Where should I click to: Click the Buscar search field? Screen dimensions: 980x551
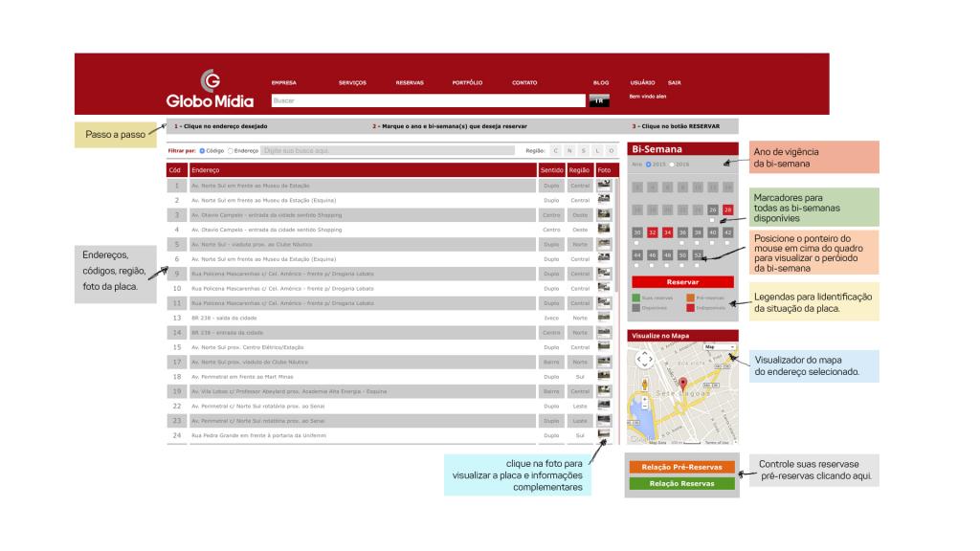coord(427,99)
